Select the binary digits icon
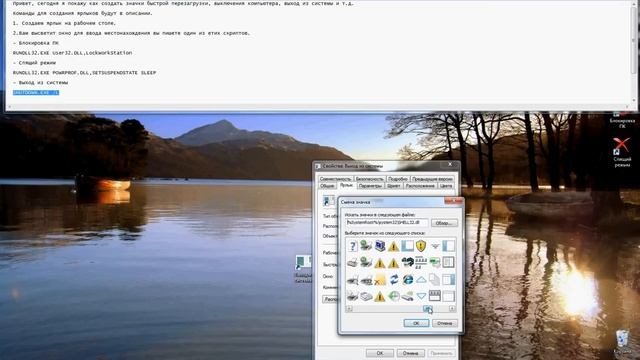Viewport: 640px width, 360px height. pos(421,262)
